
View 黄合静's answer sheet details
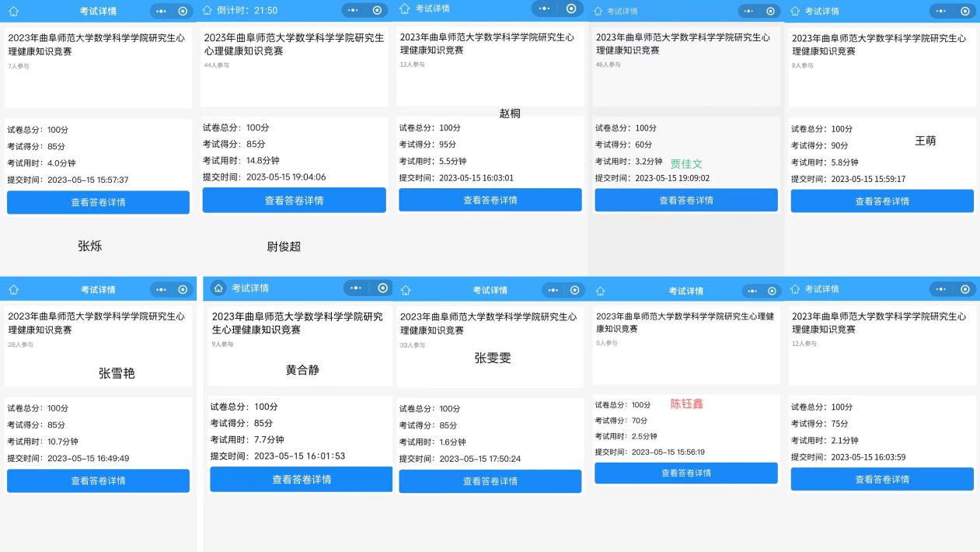[300, 480]
